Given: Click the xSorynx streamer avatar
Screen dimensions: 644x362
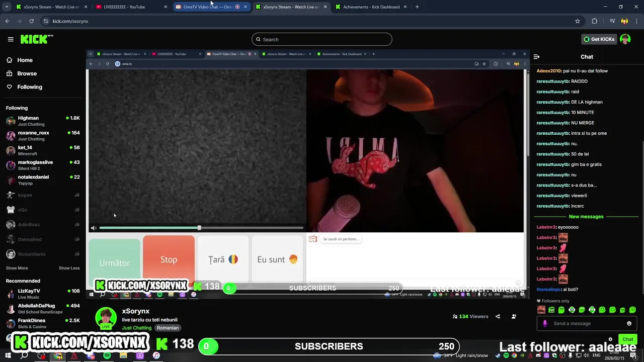Looking at the screenshot, I should click(x=106, y=318).
